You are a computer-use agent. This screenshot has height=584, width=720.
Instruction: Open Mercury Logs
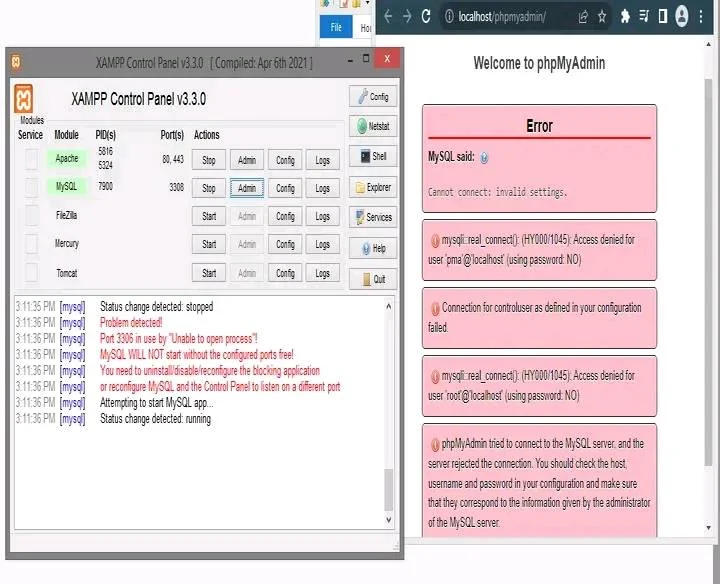pyautogui.click(x=323, y=244)
